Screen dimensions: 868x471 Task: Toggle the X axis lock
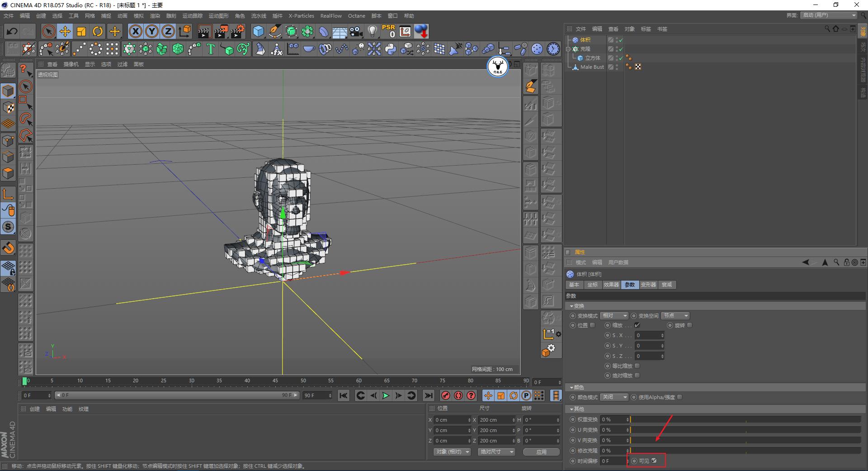(x=135, y=31)
